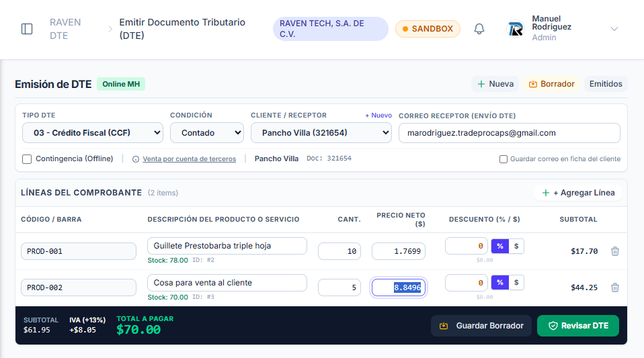Delete the PROD-001 line with trash icon
The width and height of the screenshot is (644, 358).
click(x=615, y=251)
